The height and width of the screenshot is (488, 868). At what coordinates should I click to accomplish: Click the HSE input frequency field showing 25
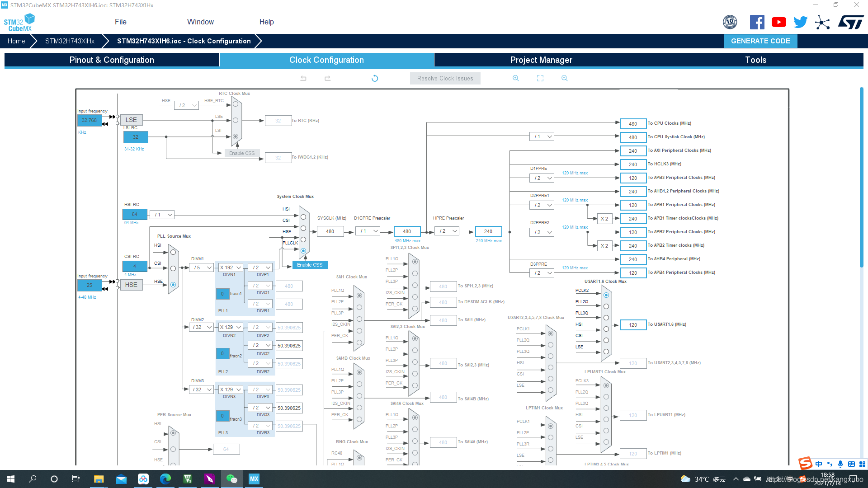click(x=90, y=285)
